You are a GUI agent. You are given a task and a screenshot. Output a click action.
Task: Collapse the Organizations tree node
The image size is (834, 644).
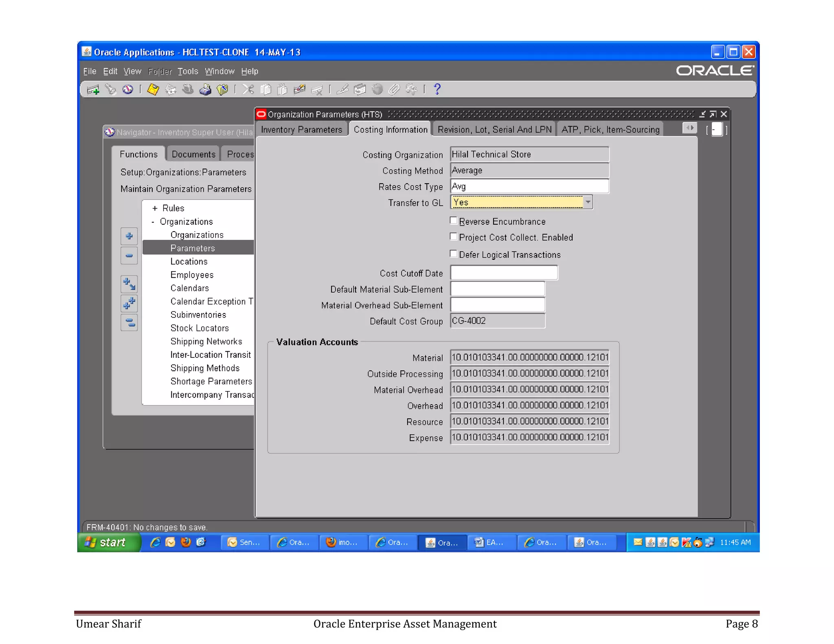pos(153,222)
